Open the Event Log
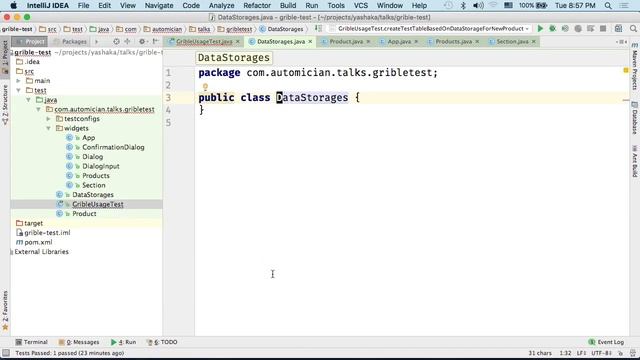Image resolution: width=640 pixels, height=360 pixels. (606, 342)
